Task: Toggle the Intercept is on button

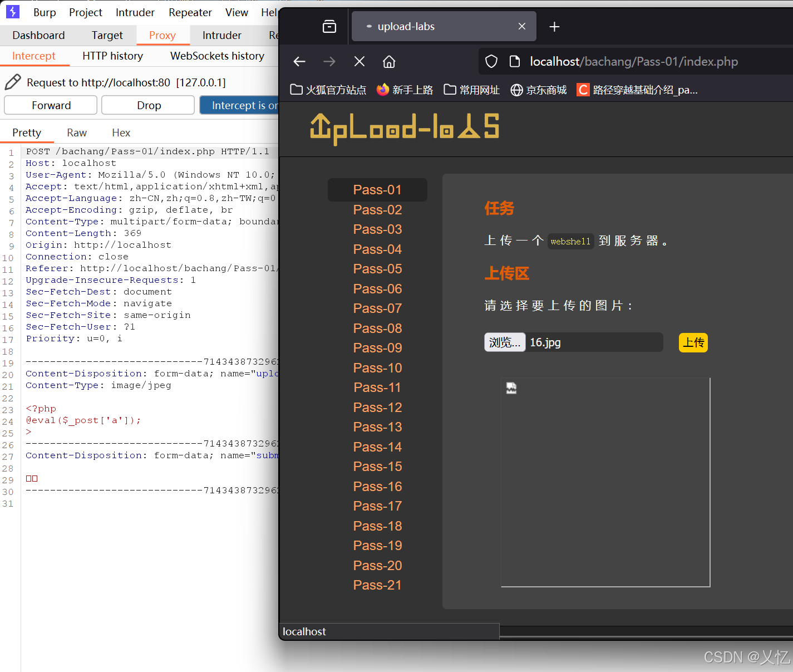Action: coord(239,105)
